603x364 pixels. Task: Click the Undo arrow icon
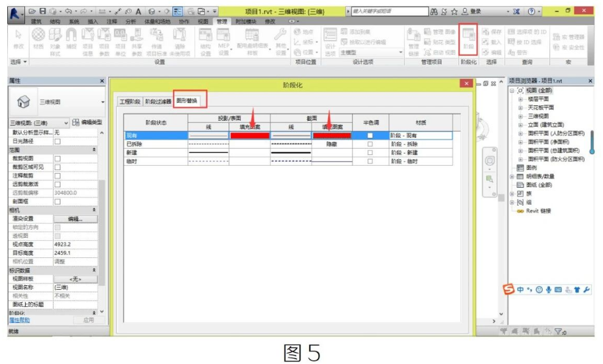pyautogui.click(x=68, y=12)
